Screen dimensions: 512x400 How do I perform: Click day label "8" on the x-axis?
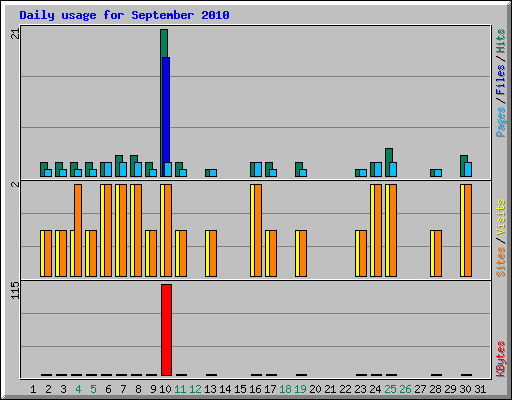pos(138,389)
